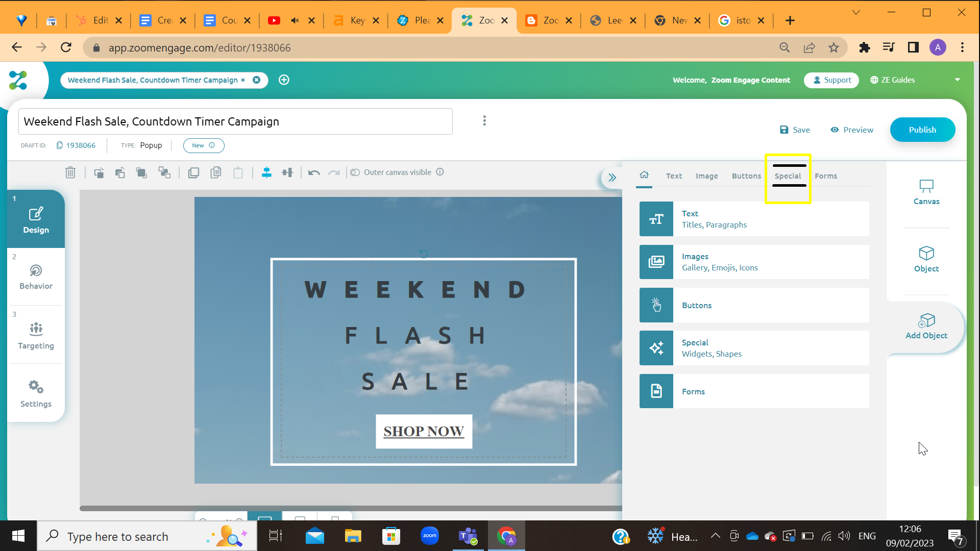The width and height of the screenshot is (980, 551).
Task: Click the undo arrow in toolbar
Action: coord(313,172)
